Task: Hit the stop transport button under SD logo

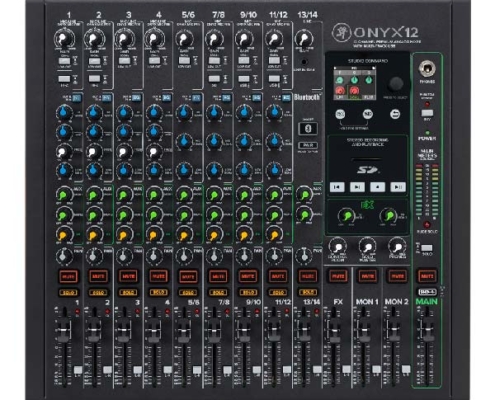Action: point(377,187)
